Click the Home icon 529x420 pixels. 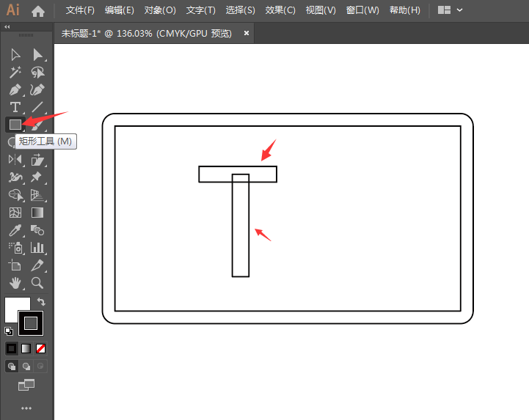[38, 11]
